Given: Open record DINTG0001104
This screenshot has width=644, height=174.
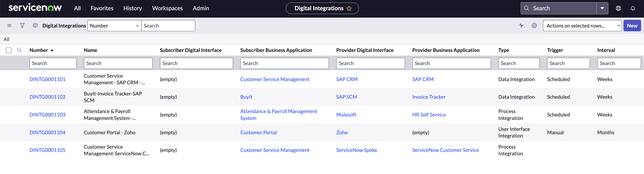Looking at the screenshot, I should (47, 132).
